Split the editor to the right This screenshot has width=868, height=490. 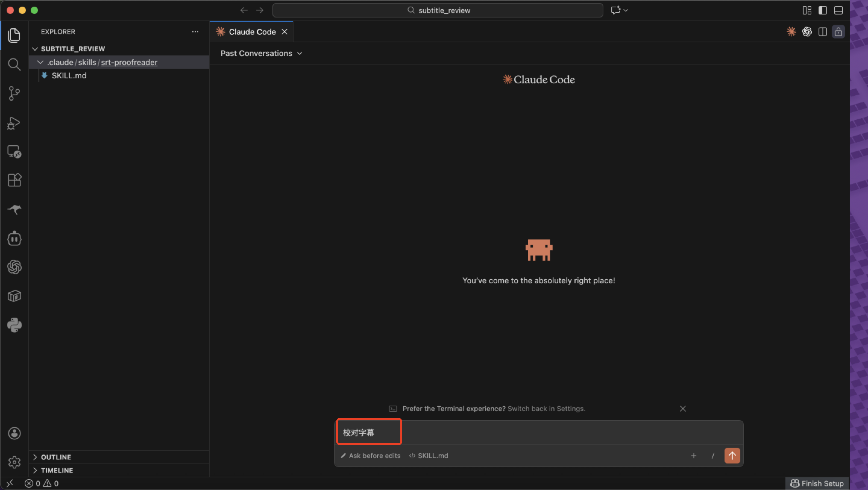pos(822,32)
